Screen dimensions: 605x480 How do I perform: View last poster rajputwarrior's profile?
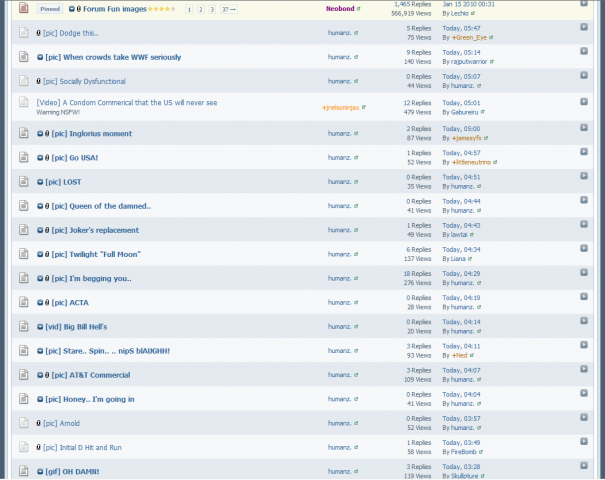click(469, 62)
